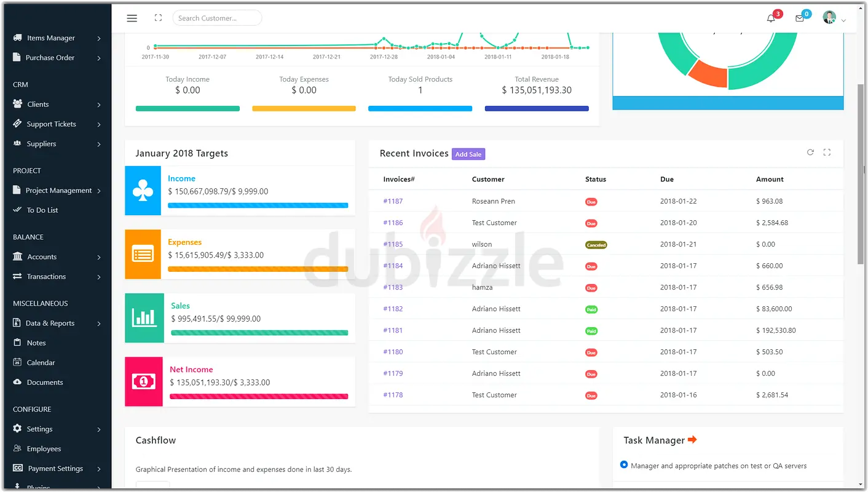Click the Sales target progress bar
The image size is (868, 492).
point(259,333)
